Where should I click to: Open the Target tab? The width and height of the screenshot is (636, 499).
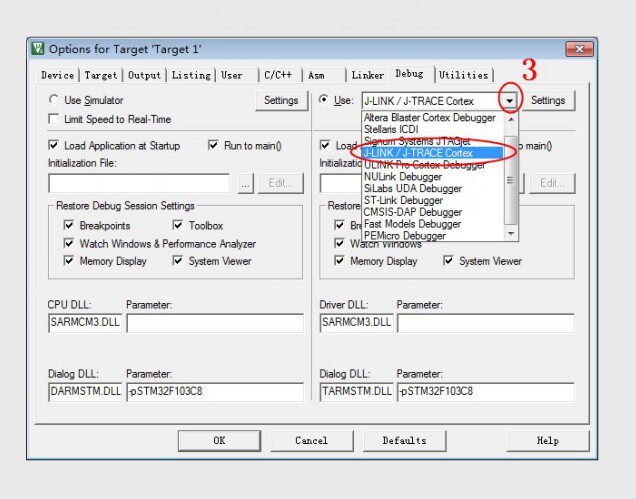pos(101,75)
